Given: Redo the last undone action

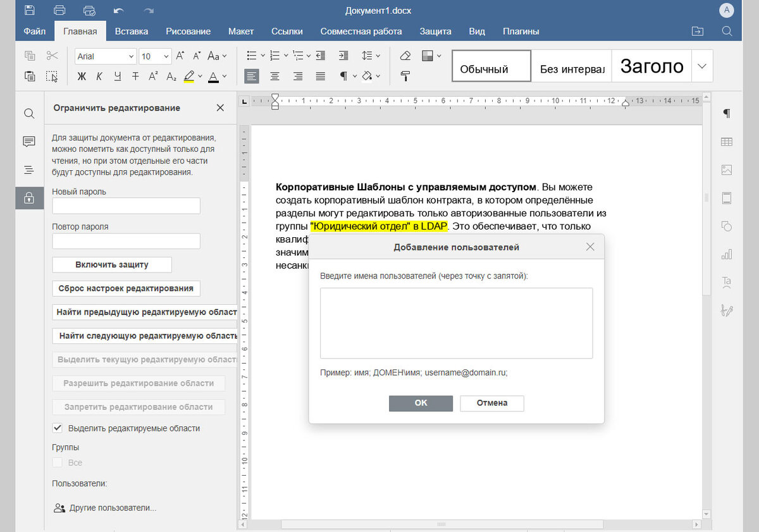Looking at the screenshot, I should coord(149,11).
